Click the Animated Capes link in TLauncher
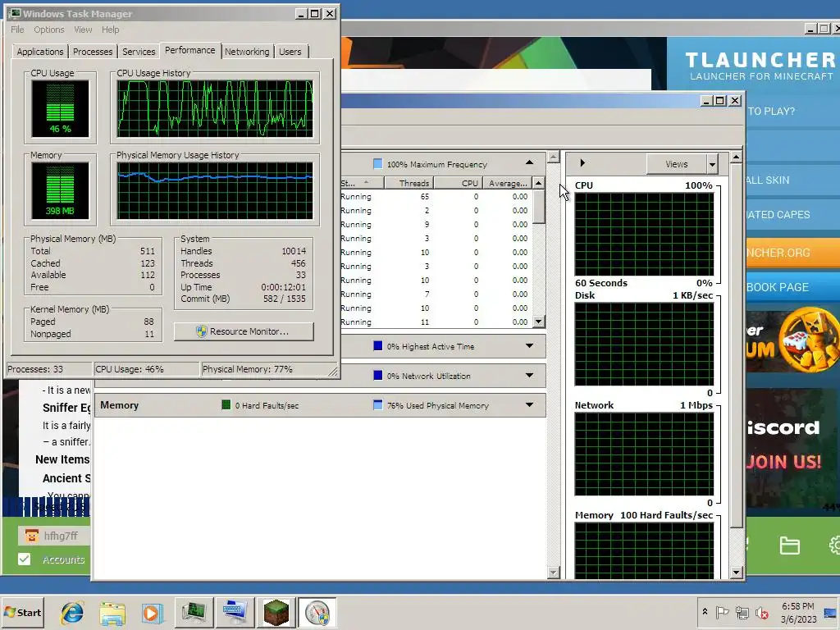 793,214
